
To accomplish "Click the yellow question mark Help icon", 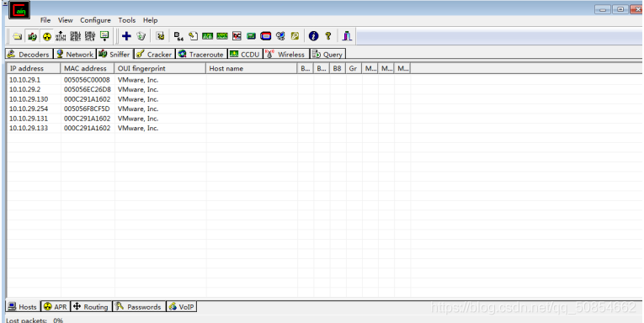I will [x=327, y=36].
